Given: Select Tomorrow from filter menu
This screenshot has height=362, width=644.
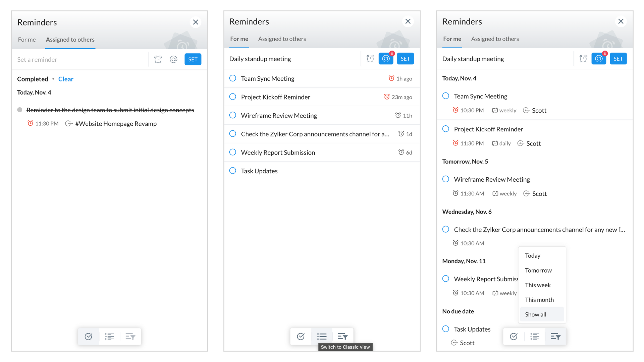Looking at the screenshot, I should [538, 270].
